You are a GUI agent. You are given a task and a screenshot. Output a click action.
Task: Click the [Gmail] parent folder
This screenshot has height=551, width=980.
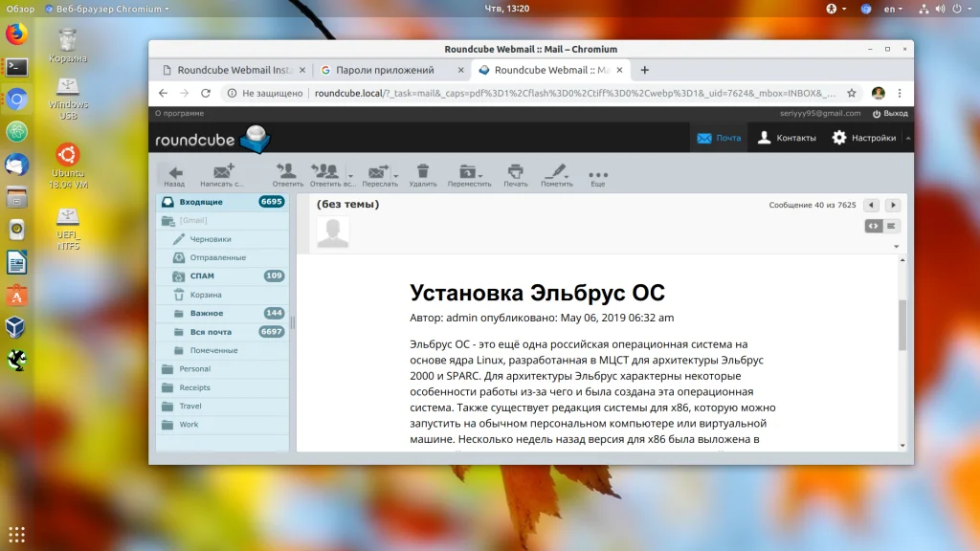[x=222, y=220]
